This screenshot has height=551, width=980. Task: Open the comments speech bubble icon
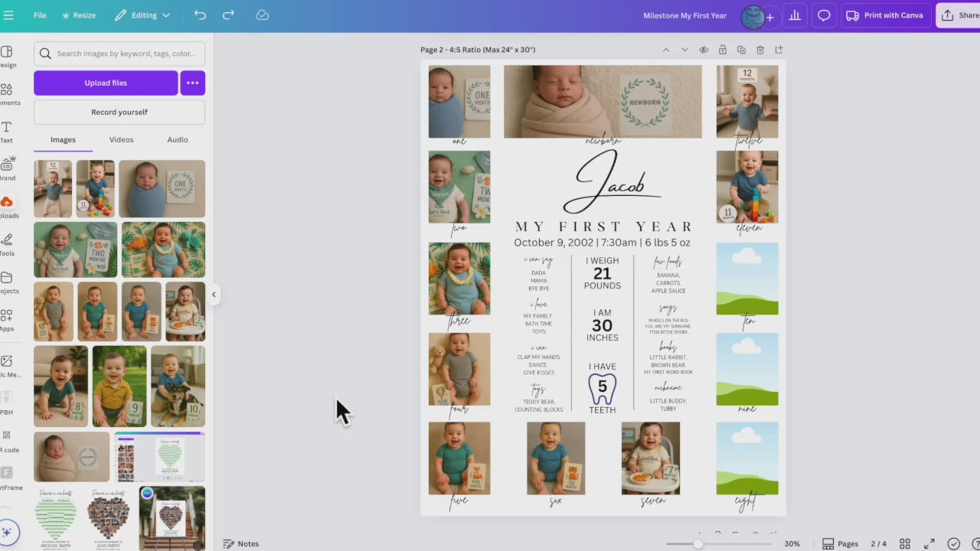(824, 15)
